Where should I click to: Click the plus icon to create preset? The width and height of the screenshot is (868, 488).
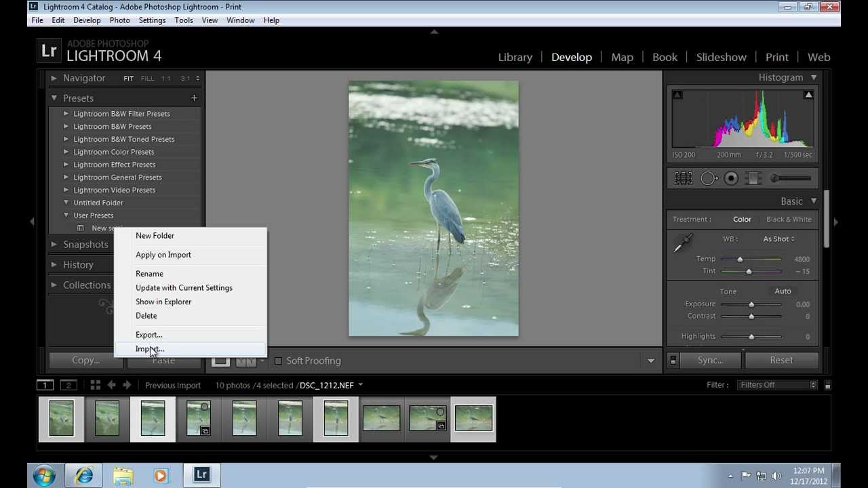194,98
